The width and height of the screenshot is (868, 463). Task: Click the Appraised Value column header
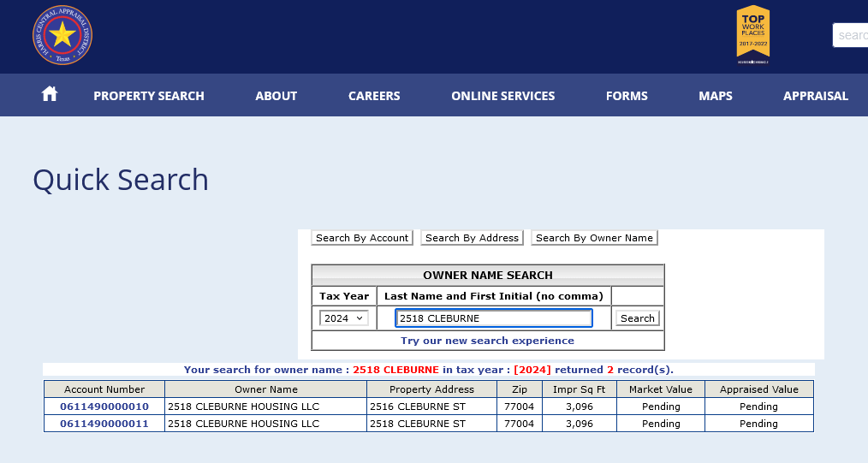tap(759, 389)
